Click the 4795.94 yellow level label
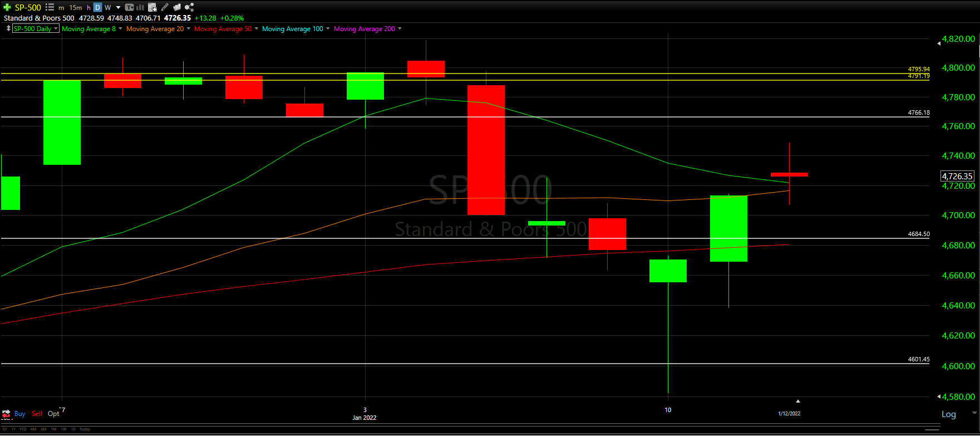The image size is (980, 436). [919, 69]
